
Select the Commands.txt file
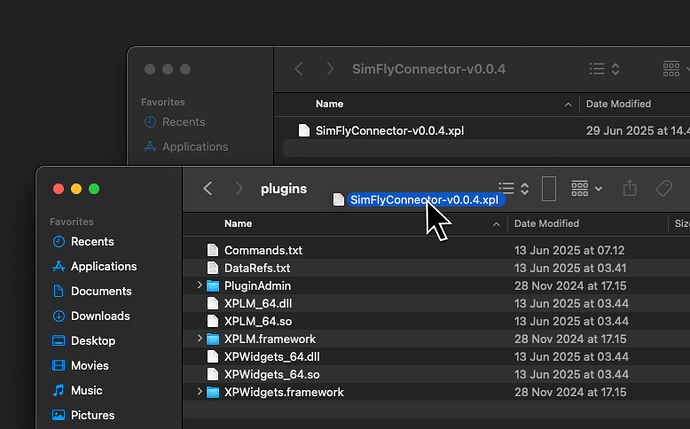tap(262, 250)
